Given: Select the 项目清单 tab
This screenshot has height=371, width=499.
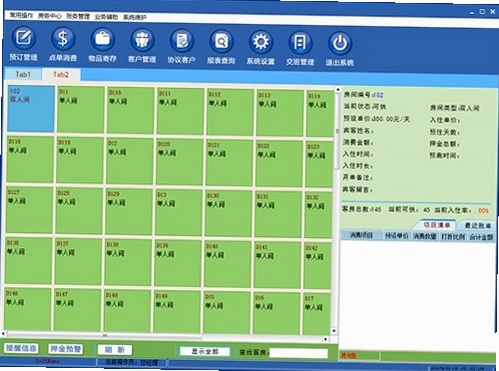Looking at the screenshot, I should click(436, 225).
